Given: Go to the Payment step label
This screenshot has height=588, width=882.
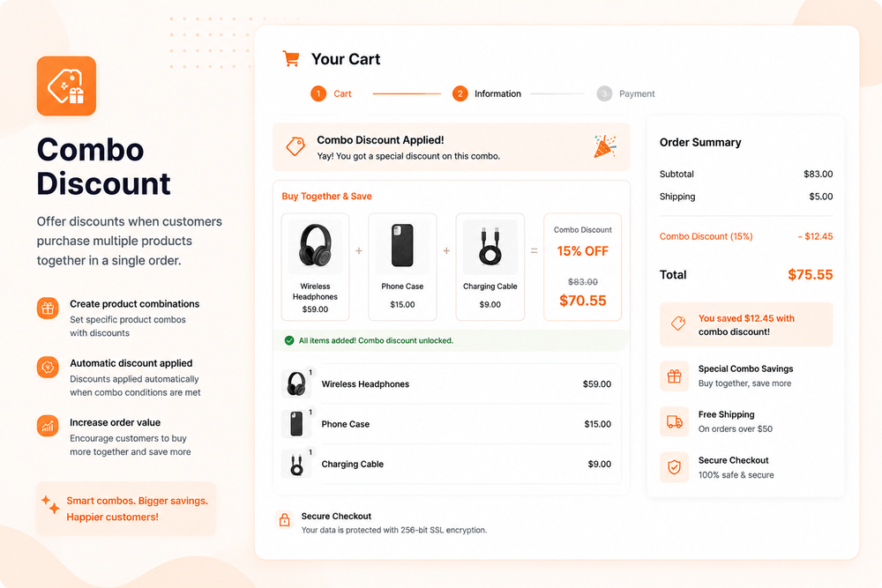Looking at the screenshot, I should [637, 93].
